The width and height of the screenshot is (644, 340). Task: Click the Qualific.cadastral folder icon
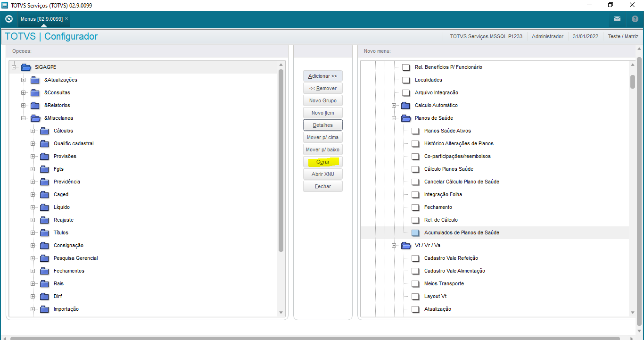point(45,143)
